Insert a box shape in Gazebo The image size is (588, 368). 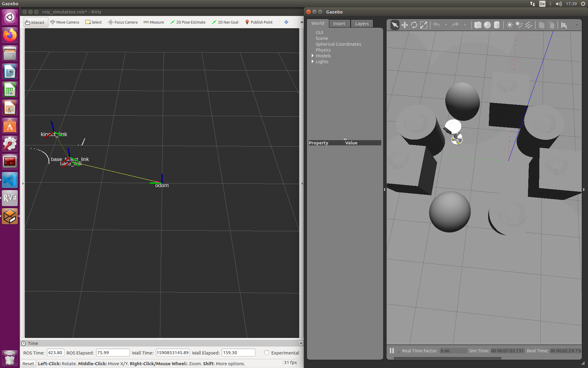pos(478,25)
